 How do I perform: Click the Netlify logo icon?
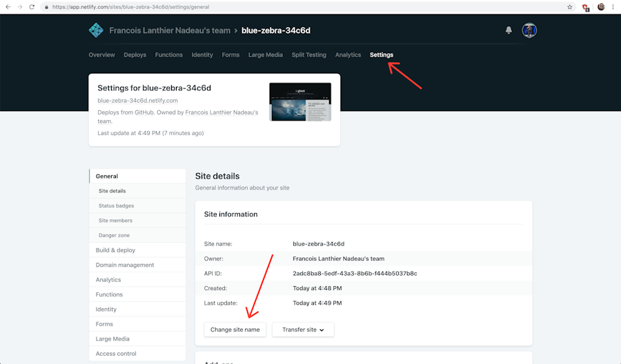(x=96, y=30)
